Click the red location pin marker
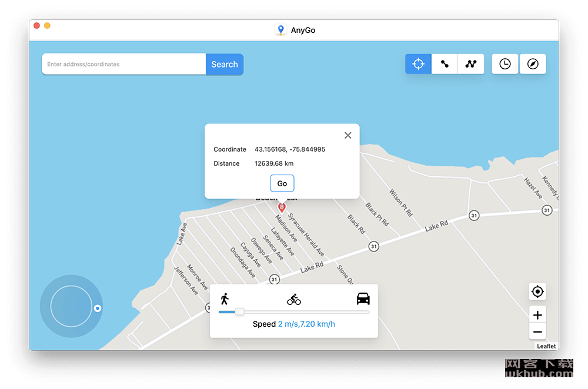This screenshot has height=389, width=588. coord(282,207)
